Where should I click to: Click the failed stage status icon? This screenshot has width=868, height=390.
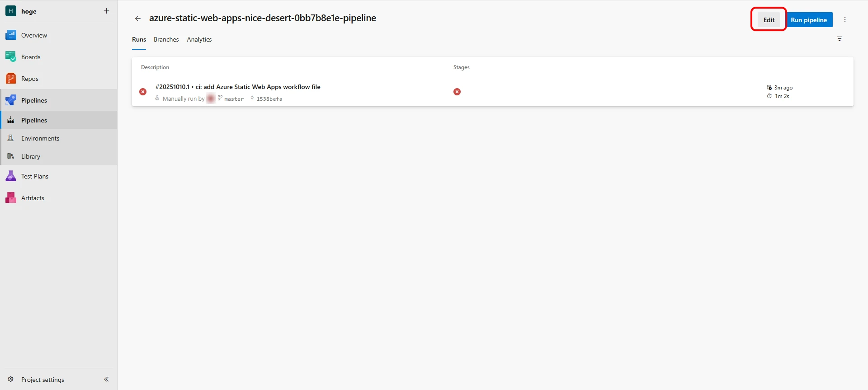(457, 92)
